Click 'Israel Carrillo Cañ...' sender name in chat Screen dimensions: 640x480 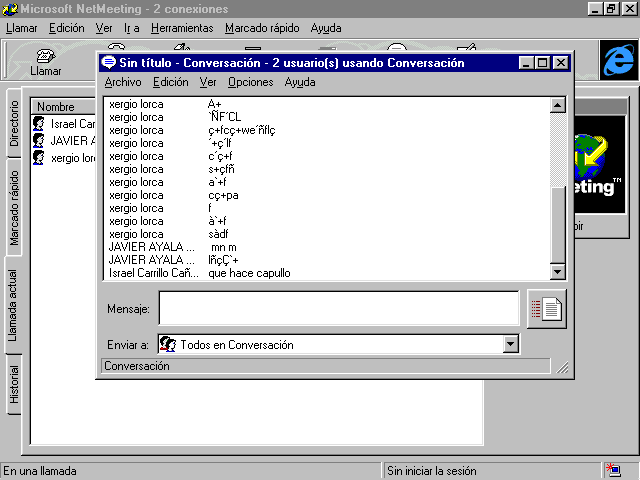pyautogui.click(x=154, y=273)
